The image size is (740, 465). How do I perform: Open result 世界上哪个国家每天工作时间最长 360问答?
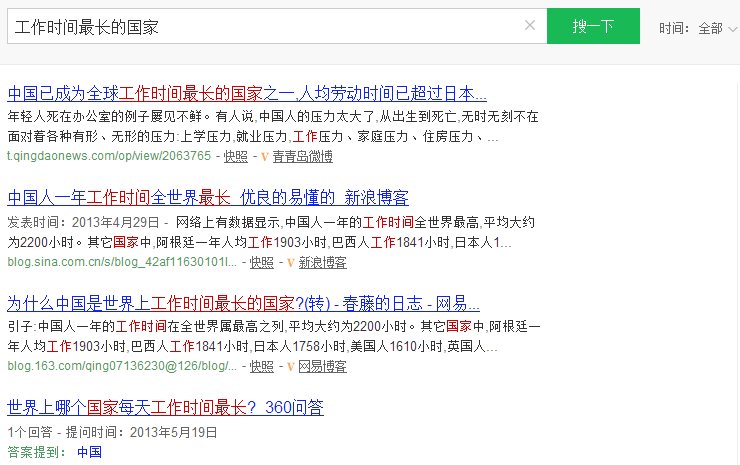tap(165, 407)
